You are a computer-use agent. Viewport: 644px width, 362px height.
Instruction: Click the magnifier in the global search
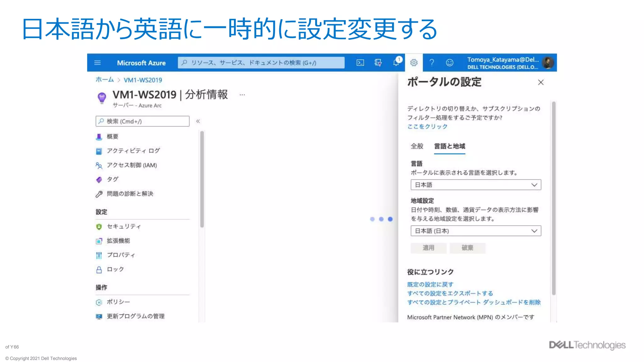coord(185,63)
